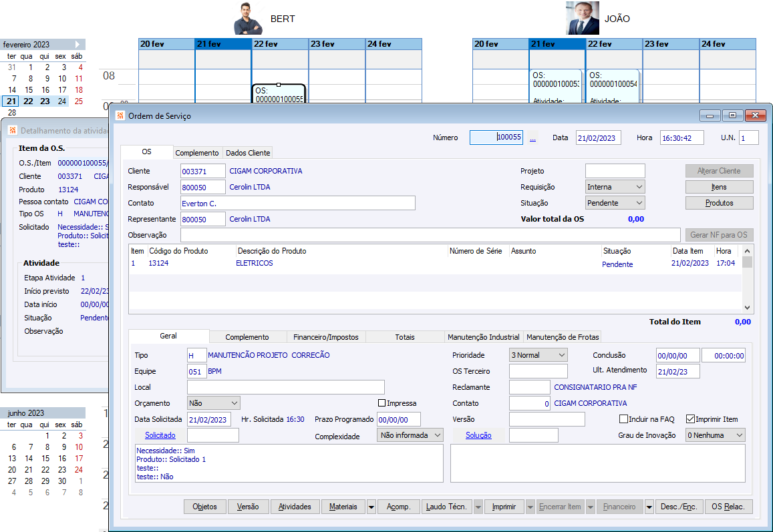773x532 pixels.
Task: Click the Equipe code field 051
Action: point(196,371)
